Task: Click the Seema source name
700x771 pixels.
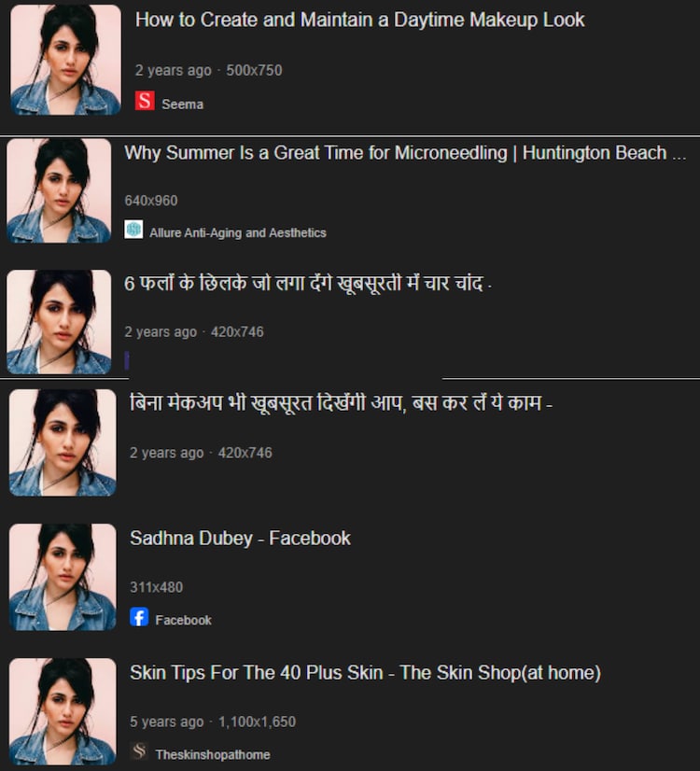Action: [182, 105]
